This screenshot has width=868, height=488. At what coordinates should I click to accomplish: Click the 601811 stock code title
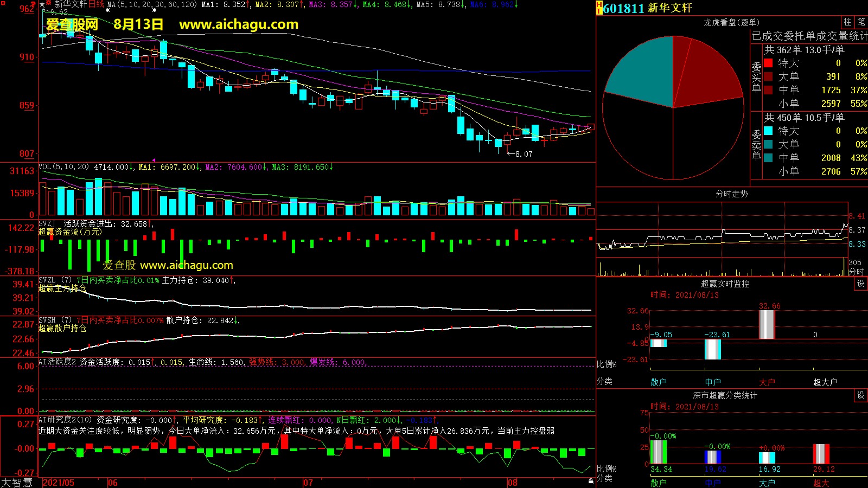tap(623, 8)
